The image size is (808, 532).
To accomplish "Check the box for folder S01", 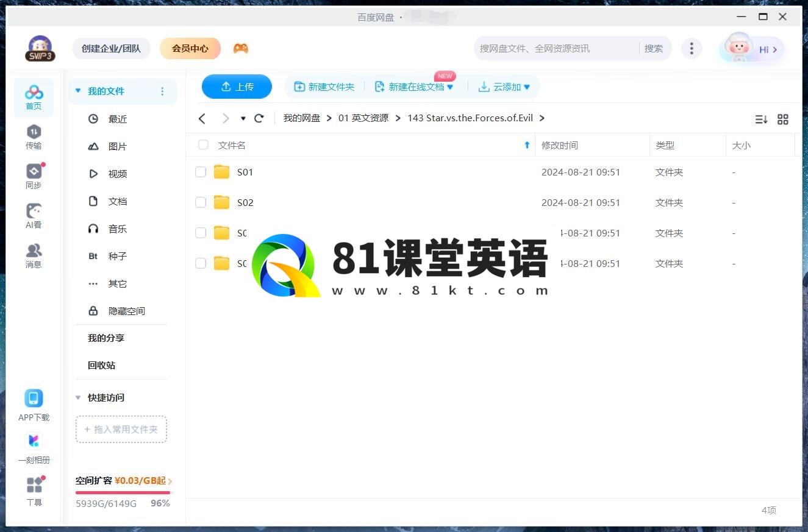I will pos(201,172).
